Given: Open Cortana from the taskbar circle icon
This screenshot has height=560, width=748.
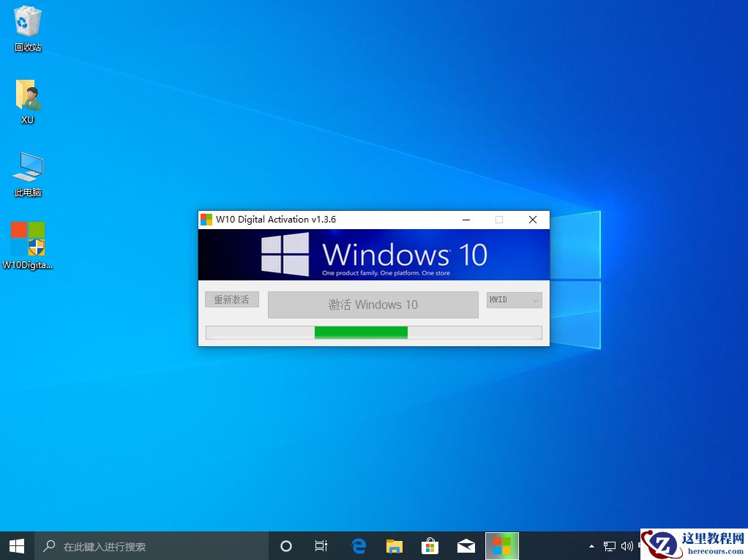Looking at the screenshot, I should tap(286, 546).
